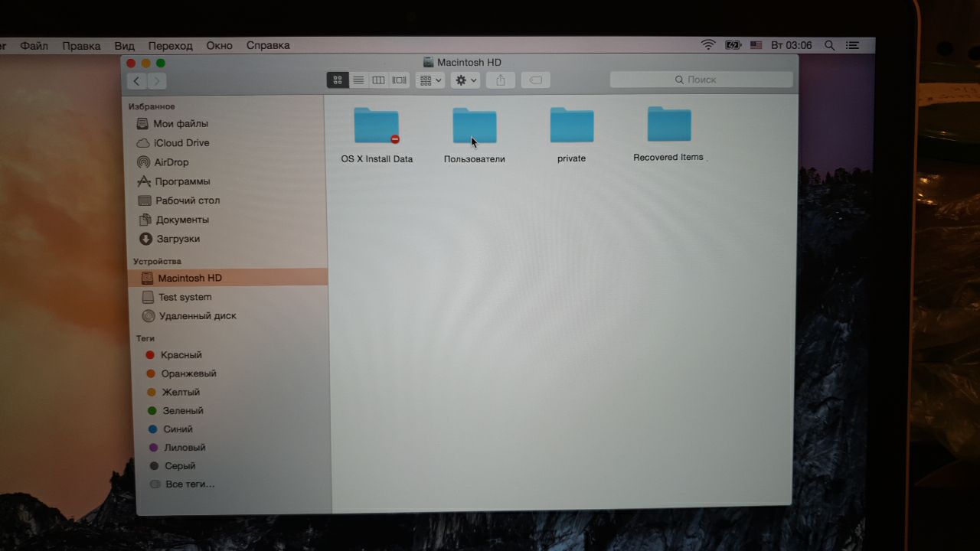Switch to icon view

pos(338,80)
